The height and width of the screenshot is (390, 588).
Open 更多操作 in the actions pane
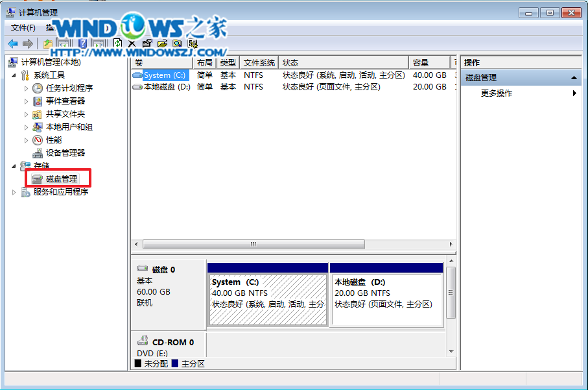point(497,93)
